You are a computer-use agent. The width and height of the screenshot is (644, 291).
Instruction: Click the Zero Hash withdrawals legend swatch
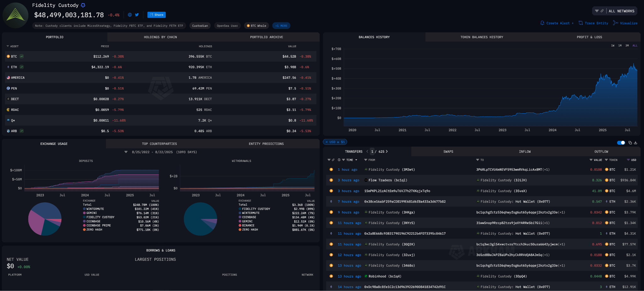click(x=240, y=230)
